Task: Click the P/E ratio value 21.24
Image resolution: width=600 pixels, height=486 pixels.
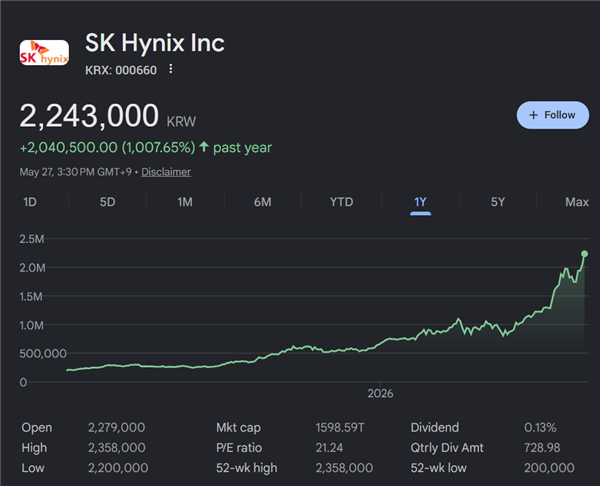Action: coord(329,447)
